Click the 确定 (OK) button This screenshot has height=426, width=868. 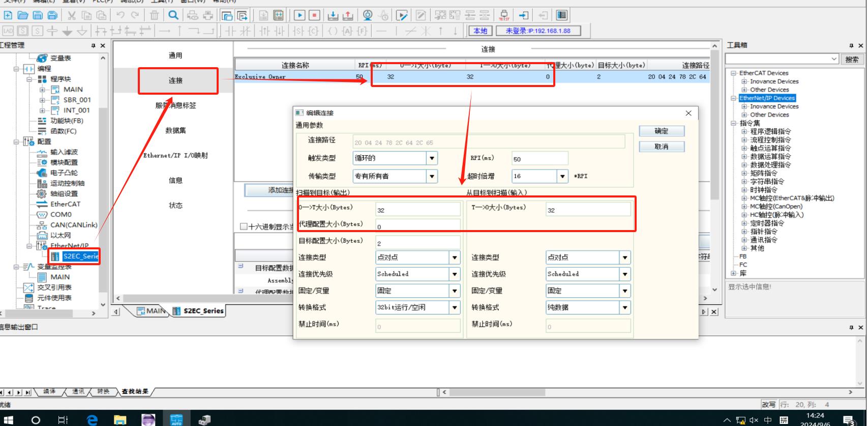click(x=661, y=131)
